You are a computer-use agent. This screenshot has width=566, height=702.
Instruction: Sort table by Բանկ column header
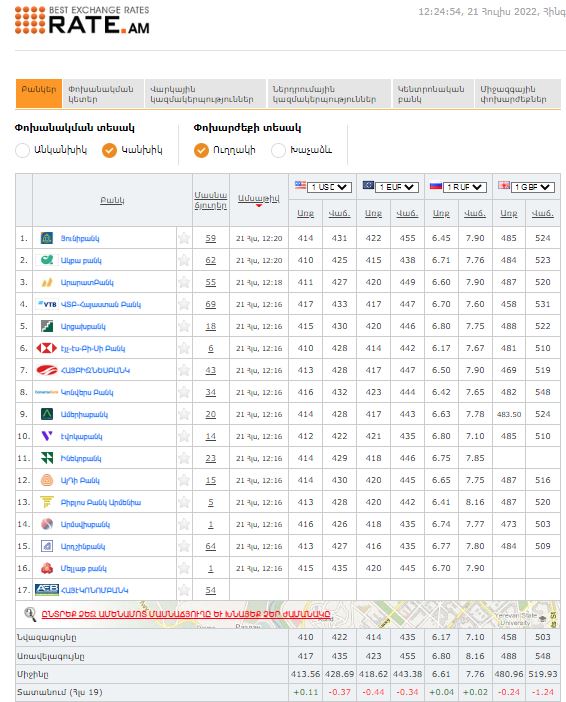[x=112, y=200]
